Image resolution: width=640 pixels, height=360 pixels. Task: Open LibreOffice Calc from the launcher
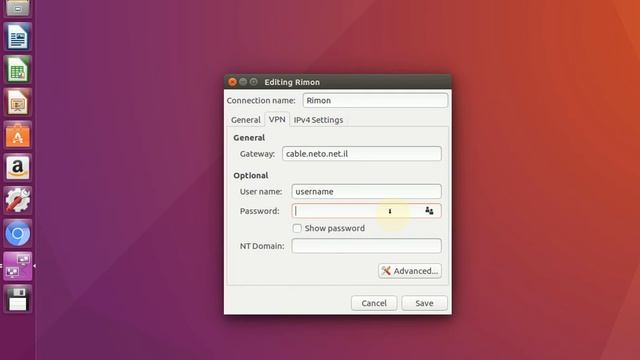click(18, 70)
